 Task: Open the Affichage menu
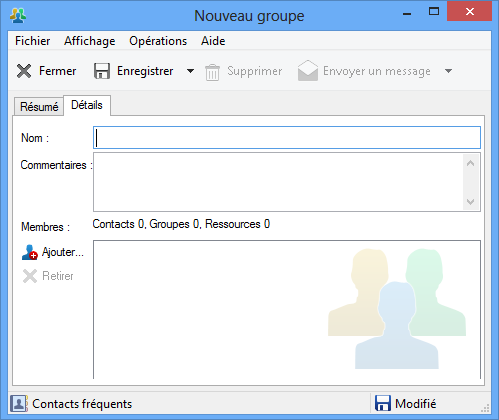pyautogui.click(x=90, y=41)
